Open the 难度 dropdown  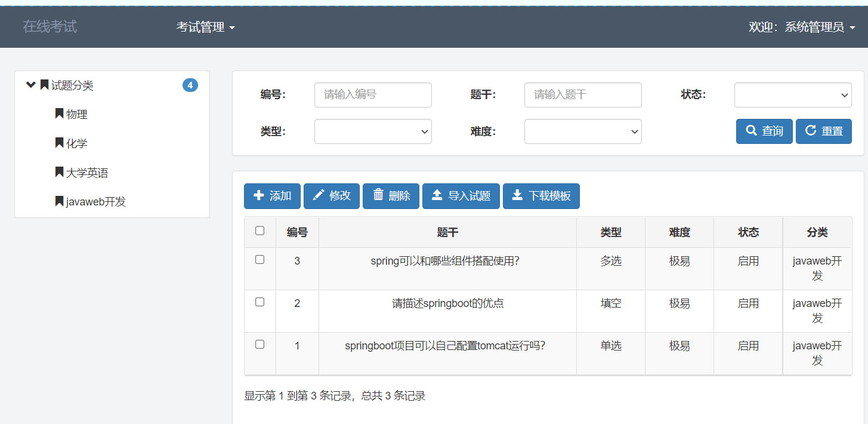pyautogui.click(x=583, y=131)
